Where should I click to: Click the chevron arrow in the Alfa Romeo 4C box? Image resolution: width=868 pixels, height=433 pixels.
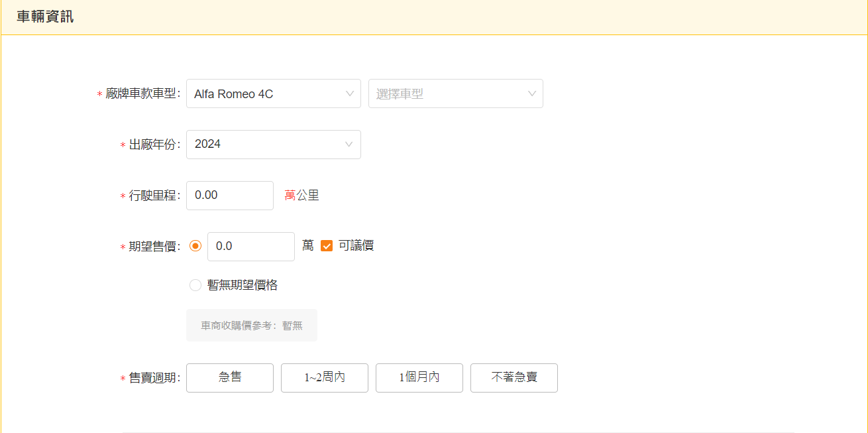(349, 93)
